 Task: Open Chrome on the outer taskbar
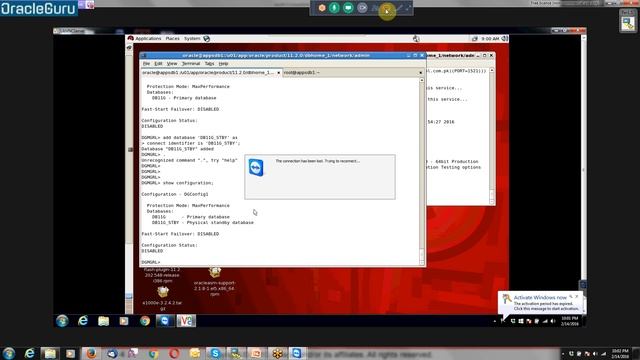click(x=153, y=353)
